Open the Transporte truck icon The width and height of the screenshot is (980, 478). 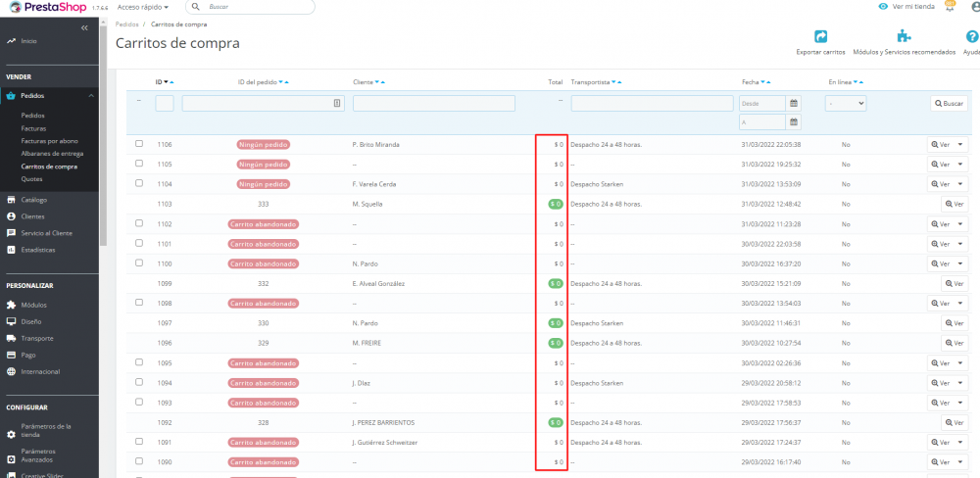pyautogui.click(x=11, y=338)
